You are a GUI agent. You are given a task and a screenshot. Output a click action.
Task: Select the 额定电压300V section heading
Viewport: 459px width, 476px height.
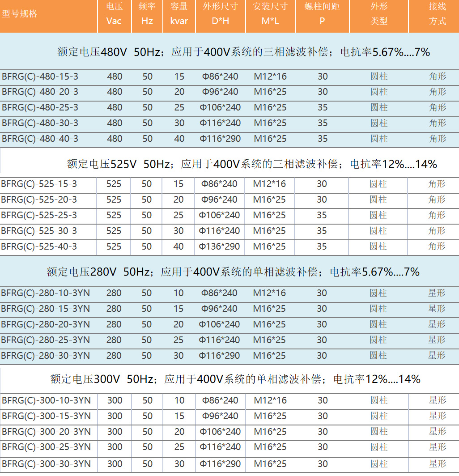point(235,379)
